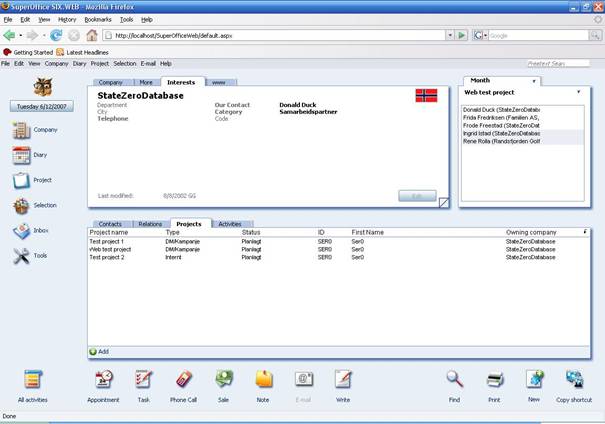Select Frida Fredriksen in the history list
The height and width of the screenshot is (424, 605).
[x=522, y=117]
